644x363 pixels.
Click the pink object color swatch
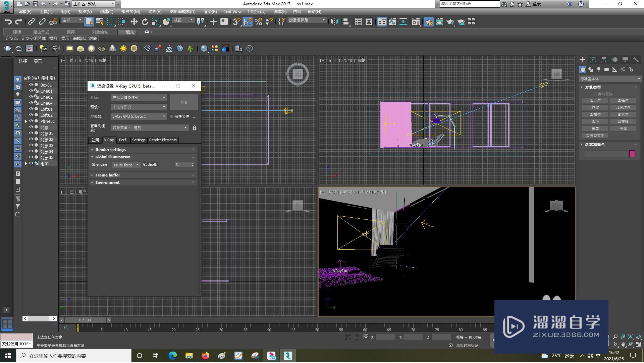pos(632,154)
